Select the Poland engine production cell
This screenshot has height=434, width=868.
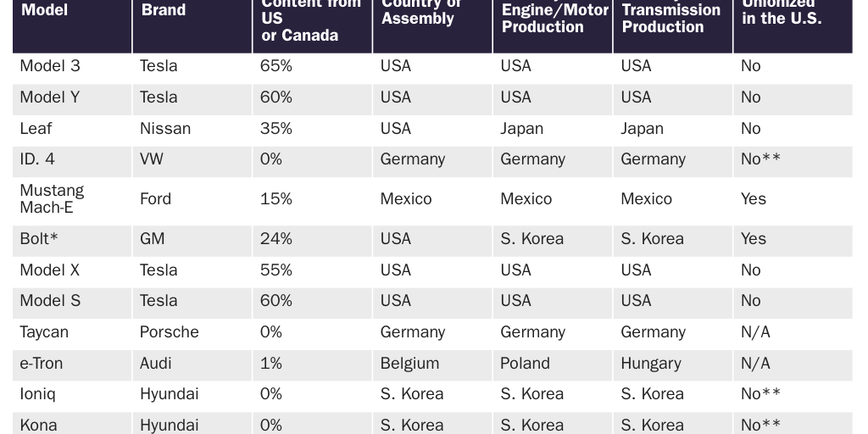[525, 364]
